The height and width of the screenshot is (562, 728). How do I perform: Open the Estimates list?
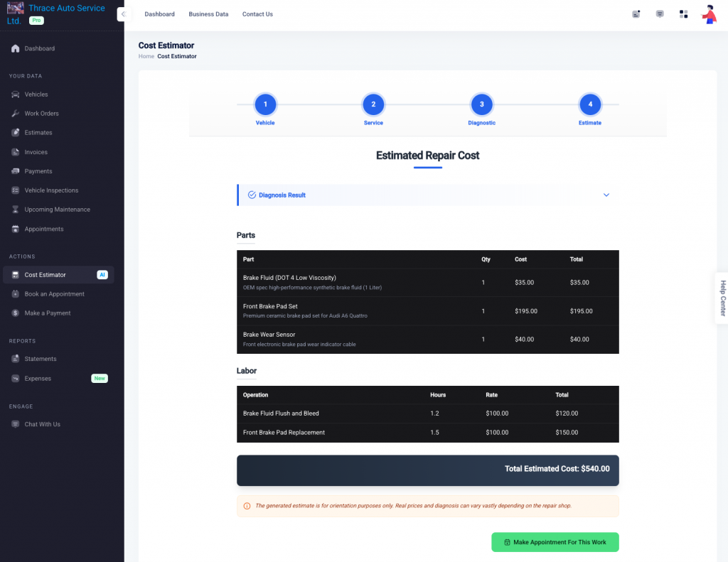click(37, 132)
